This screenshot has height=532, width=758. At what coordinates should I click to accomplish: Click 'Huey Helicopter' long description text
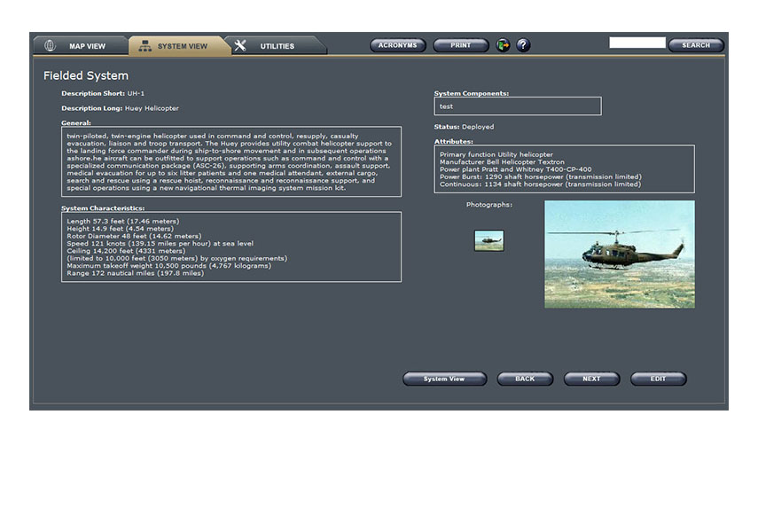[x=152, y=108]
